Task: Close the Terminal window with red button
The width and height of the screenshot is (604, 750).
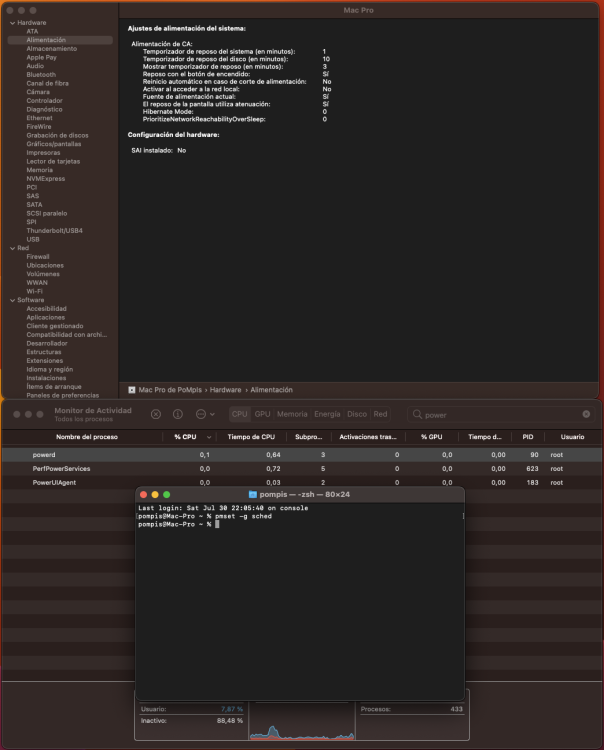Action: click(143, 495)
